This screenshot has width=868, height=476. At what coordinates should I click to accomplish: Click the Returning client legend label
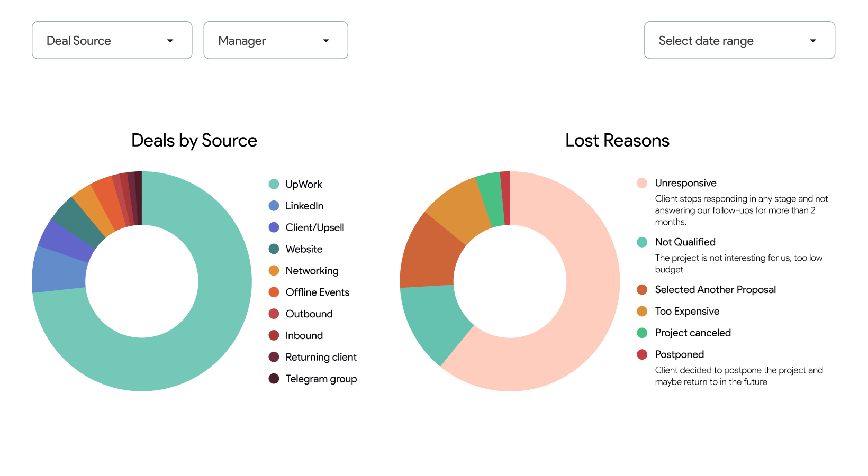(321, 357)
